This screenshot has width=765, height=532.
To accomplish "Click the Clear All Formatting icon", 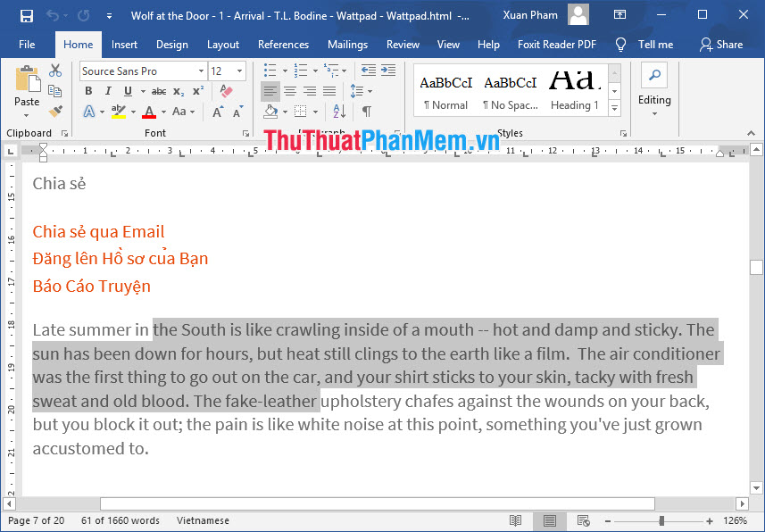I will click(x=226, y=89).
